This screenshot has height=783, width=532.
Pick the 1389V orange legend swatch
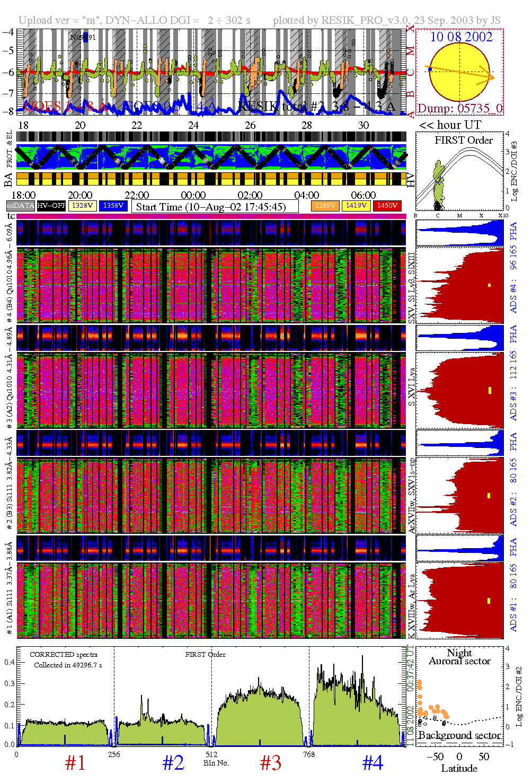[325, 206]
